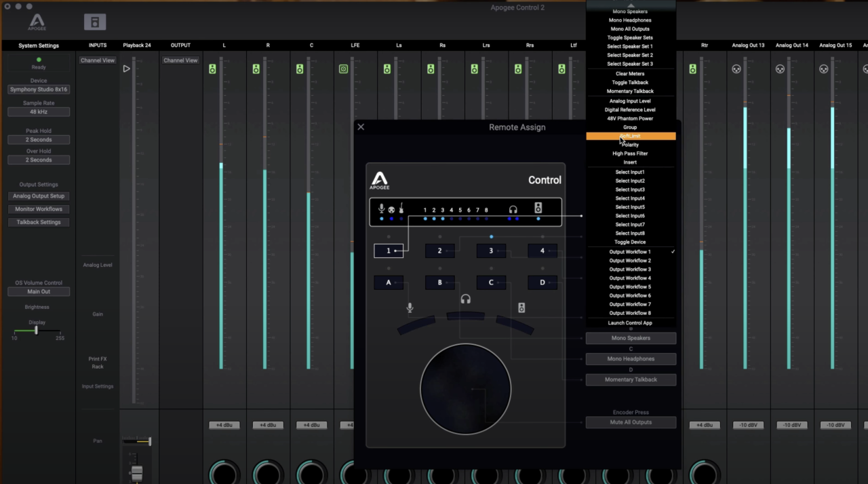Open the Sample Rate 48 kHz dropdown
Screen dimensions: 868x484
click(x=39, y=112)
